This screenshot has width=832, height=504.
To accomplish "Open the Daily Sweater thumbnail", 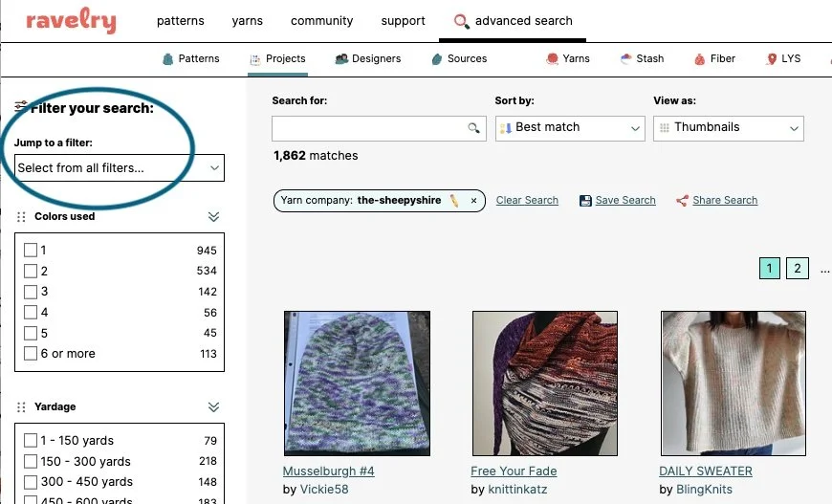I will [x=733, y=383].
